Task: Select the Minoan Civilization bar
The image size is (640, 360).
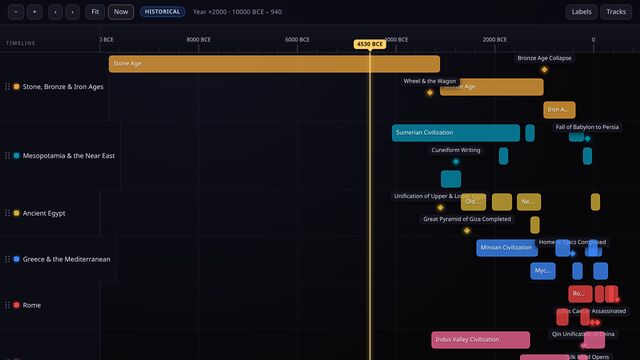Action: [507, 248]
